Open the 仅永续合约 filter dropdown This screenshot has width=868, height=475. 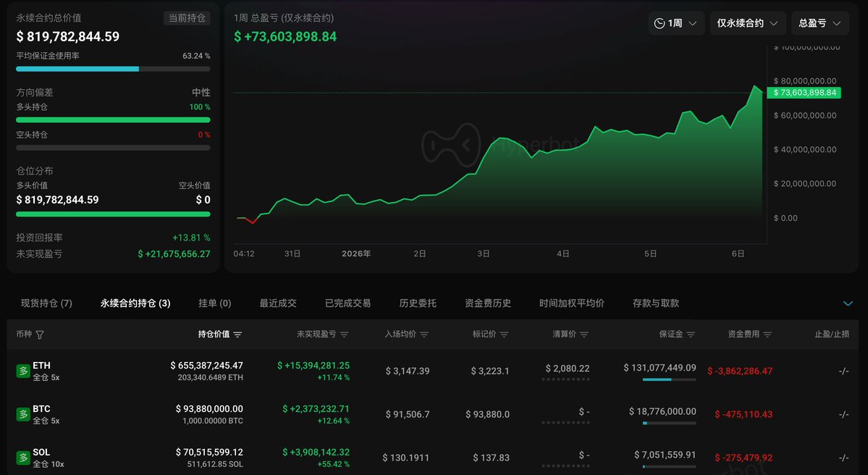747,23
